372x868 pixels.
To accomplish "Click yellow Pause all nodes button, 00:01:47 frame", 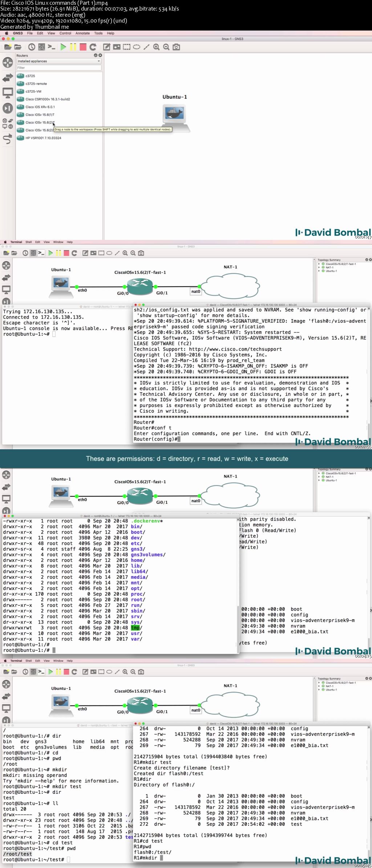I will tap(73, 47).
